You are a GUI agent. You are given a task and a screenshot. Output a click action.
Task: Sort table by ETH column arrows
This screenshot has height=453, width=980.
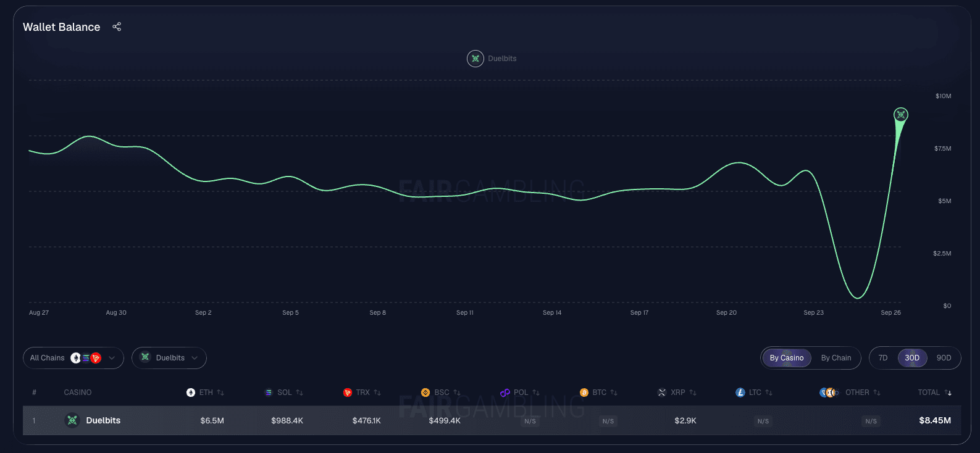tap(220, 393)
